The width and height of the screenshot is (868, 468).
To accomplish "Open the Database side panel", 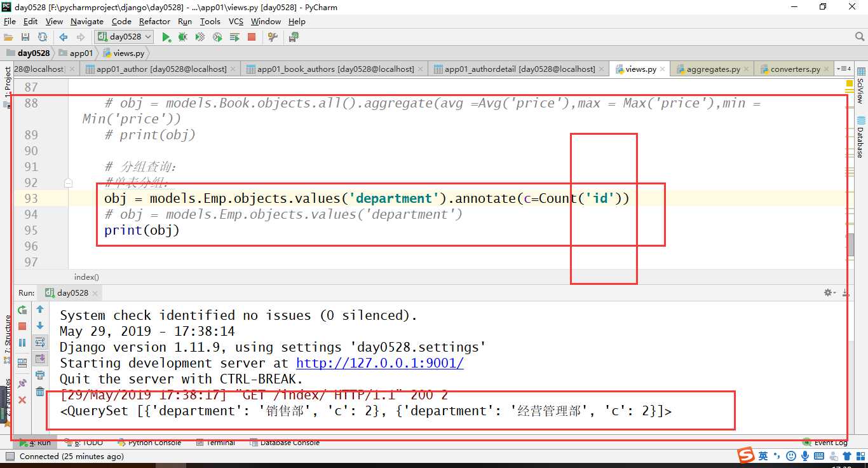I will [x=860, y=137].
